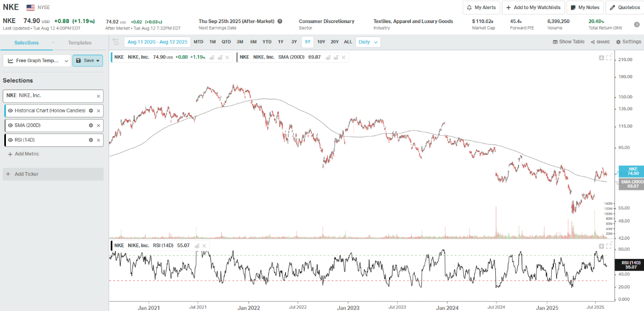Show next metrics with the right arrow
644x311 pixels.
[636, 24]
